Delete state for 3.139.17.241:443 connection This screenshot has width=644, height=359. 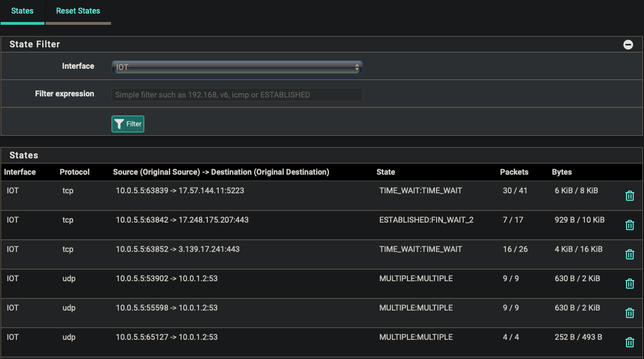(x=629, y=254)
